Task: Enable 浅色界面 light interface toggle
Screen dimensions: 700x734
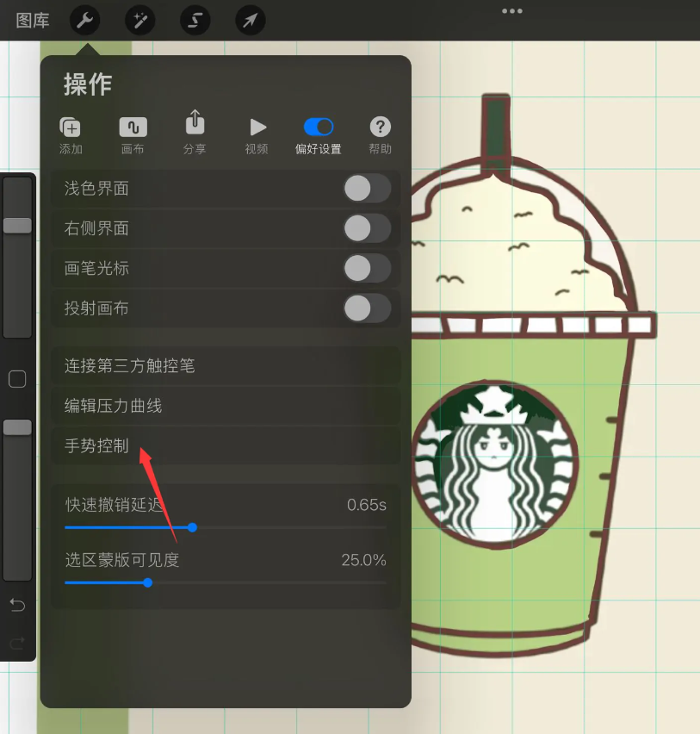Action: (368, 188)
